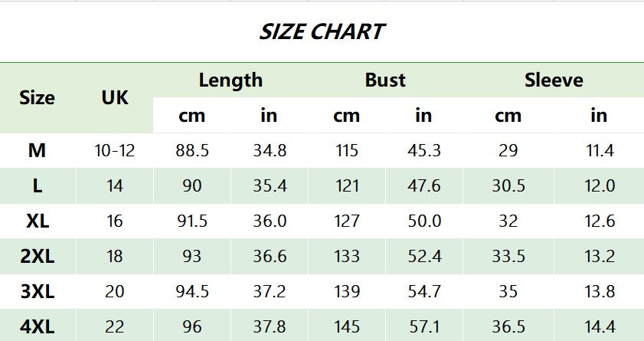
Task: Select the UK column header
Action: click(115, 98)
